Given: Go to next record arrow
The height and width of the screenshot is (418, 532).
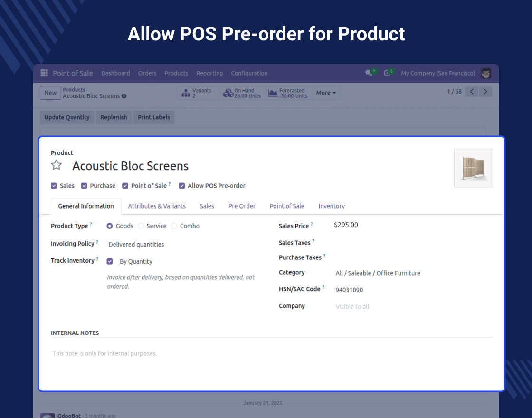Looking at the screenshot, I should pyautogui.click(x=485, y=92).
